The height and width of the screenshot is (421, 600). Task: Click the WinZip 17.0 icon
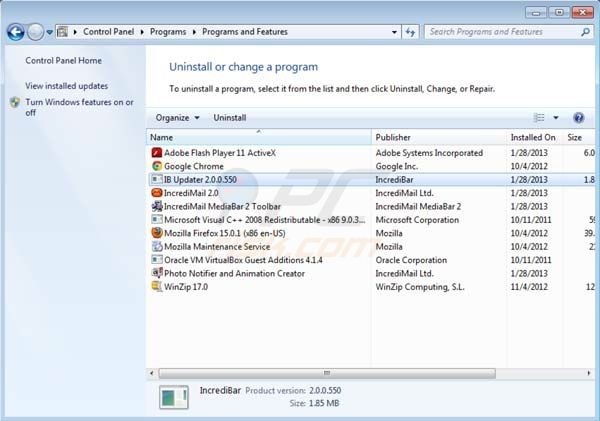[157, 286]
